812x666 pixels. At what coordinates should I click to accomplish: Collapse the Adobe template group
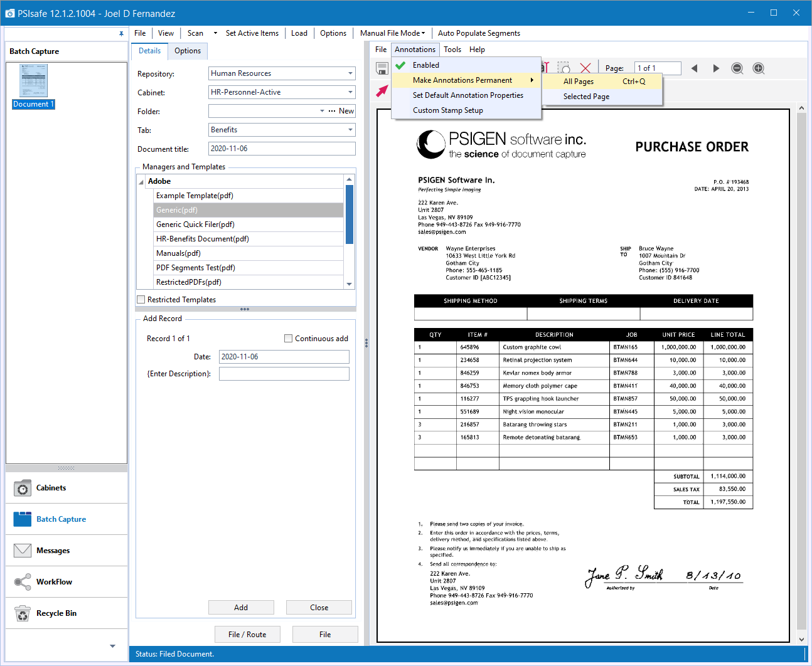pos(141,181)
